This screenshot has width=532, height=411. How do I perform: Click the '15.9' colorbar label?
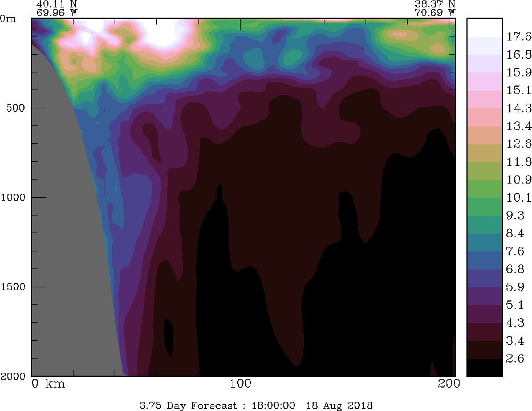(519, 72)
